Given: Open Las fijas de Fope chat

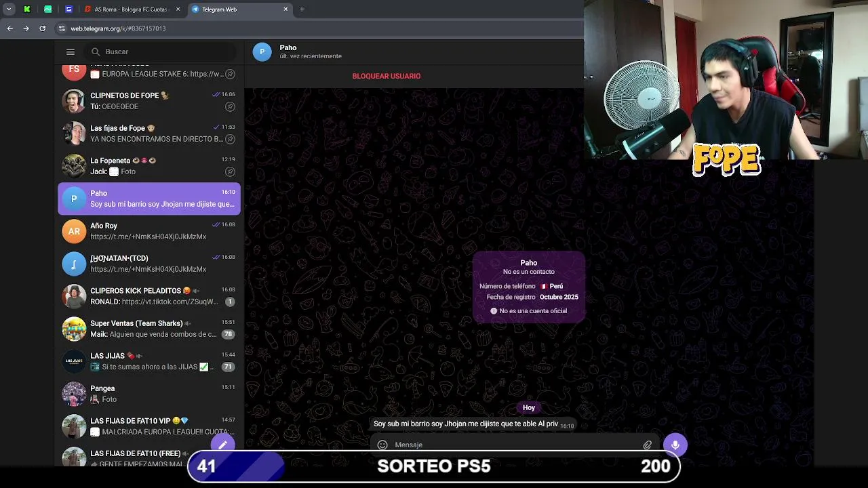Looking at the screenshot, I should [149, 134].
